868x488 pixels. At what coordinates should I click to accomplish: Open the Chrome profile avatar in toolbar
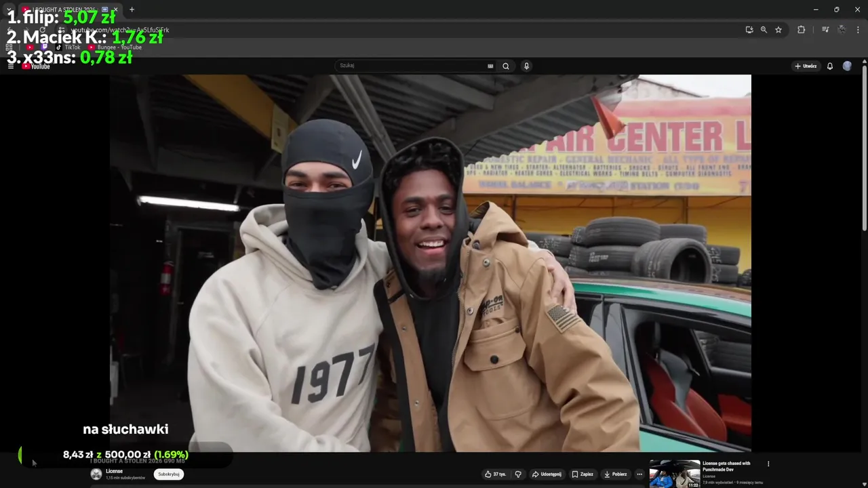[x=842, y=30]
